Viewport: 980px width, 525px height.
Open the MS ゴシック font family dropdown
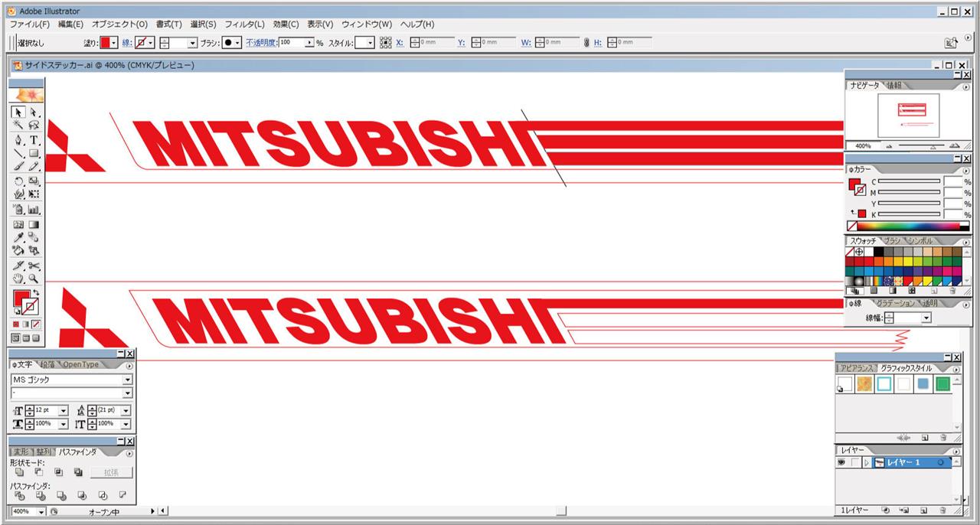(x=127, y=380)
